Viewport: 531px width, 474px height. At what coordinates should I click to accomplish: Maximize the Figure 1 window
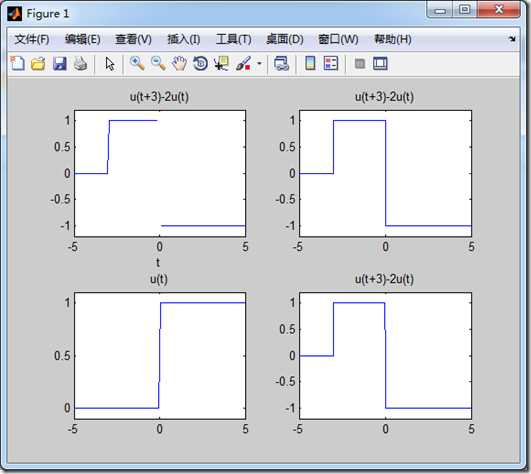pos(465,9)
